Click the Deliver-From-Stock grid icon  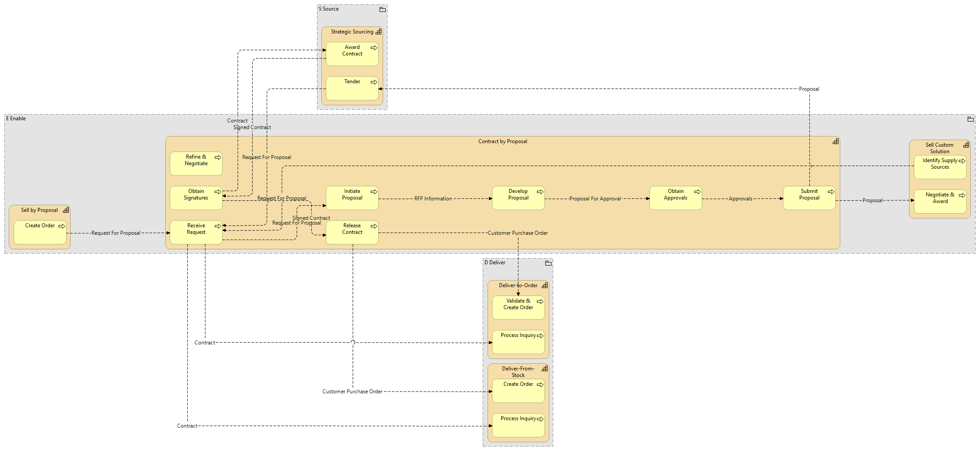544,369
